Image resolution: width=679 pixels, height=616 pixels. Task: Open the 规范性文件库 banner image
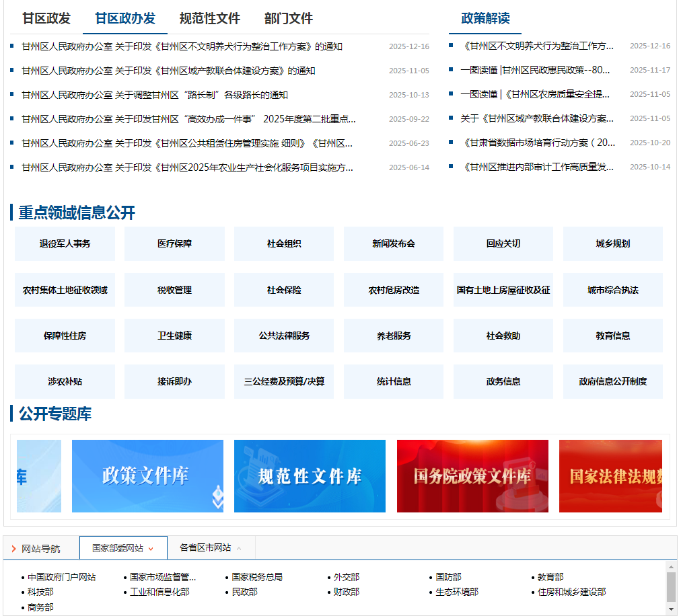tap(310, 476)
